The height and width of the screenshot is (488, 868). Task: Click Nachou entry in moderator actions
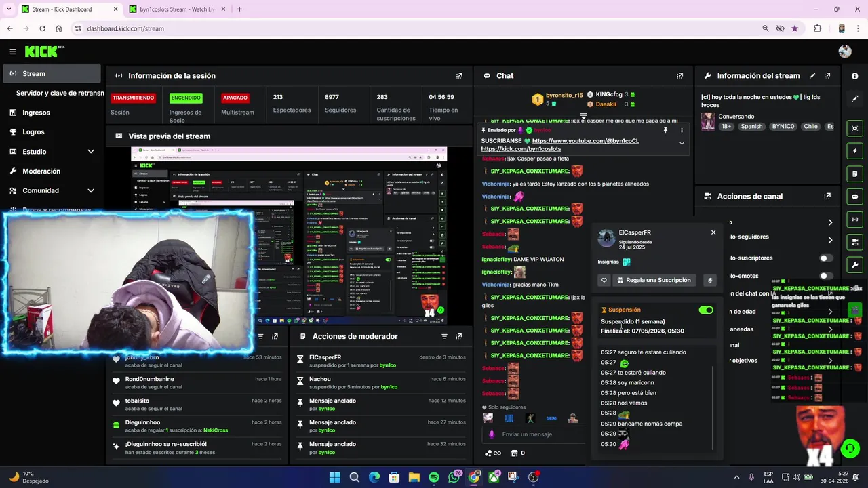coord(381,383)
